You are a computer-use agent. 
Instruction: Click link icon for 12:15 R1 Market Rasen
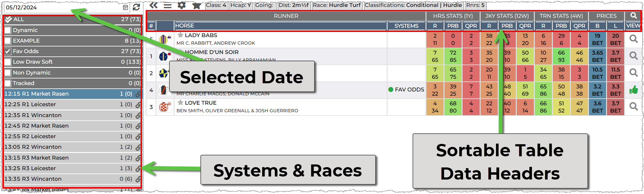coord(138,94)
